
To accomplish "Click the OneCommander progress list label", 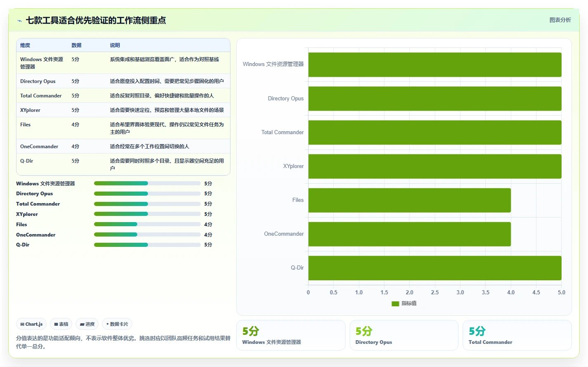I will click(x=35, y=235).
